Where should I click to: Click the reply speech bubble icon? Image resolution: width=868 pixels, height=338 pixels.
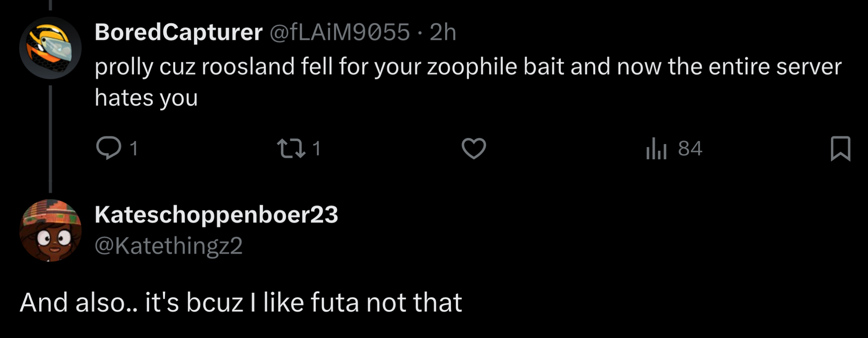[x=108, y=148]
